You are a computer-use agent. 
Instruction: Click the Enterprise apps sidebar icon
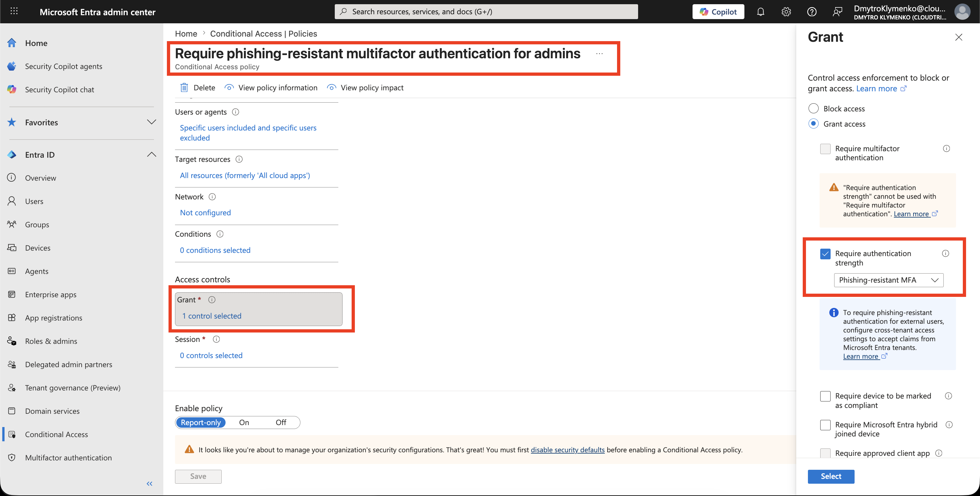[x=12, y=294]
